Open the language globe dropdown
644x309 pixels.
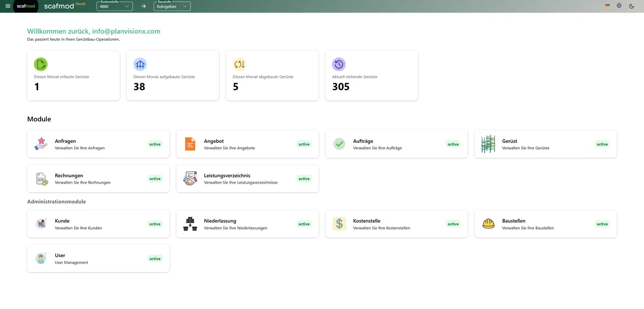pos(619,6)
